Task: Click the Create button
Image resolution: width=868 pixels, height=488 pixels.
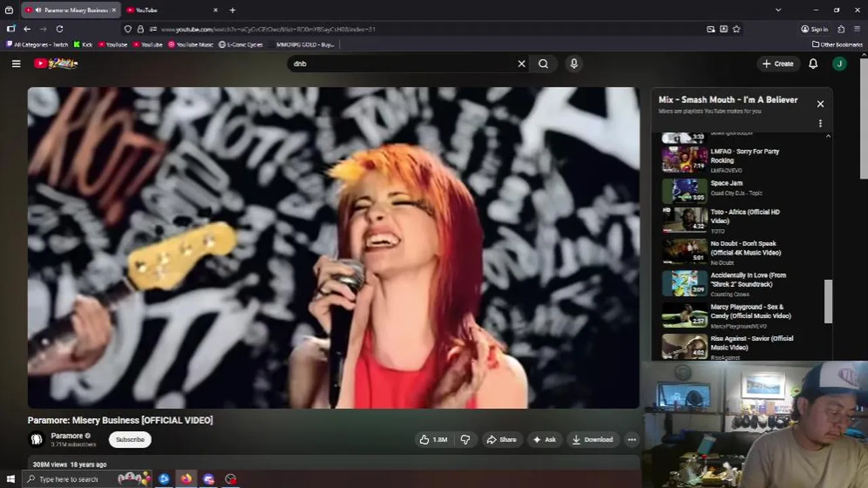Action: click(777, 64)
